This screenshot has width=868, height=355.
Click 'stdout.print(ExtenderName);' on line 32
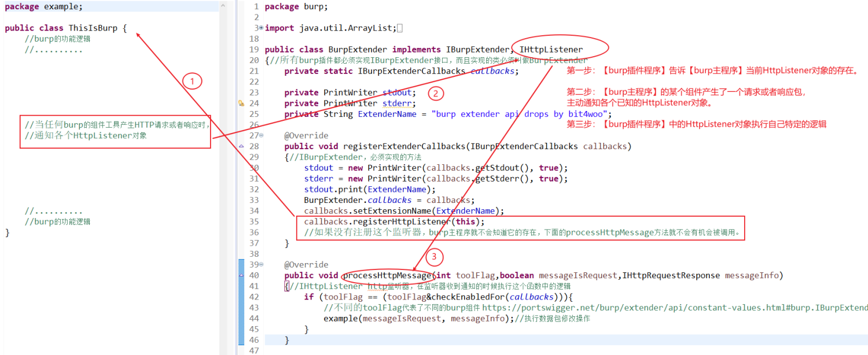pos(370,189)
